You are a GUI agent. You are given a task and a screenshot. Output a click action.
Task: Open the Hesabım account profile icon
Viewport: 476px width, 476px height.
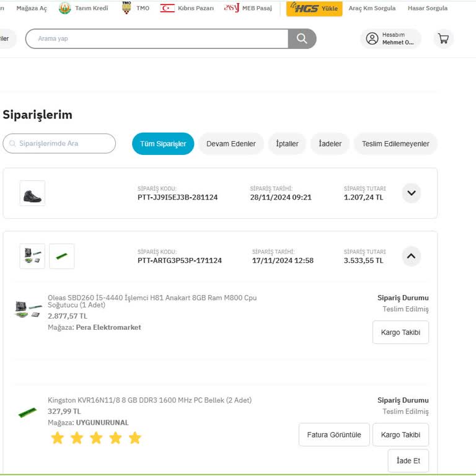(372, 38)
